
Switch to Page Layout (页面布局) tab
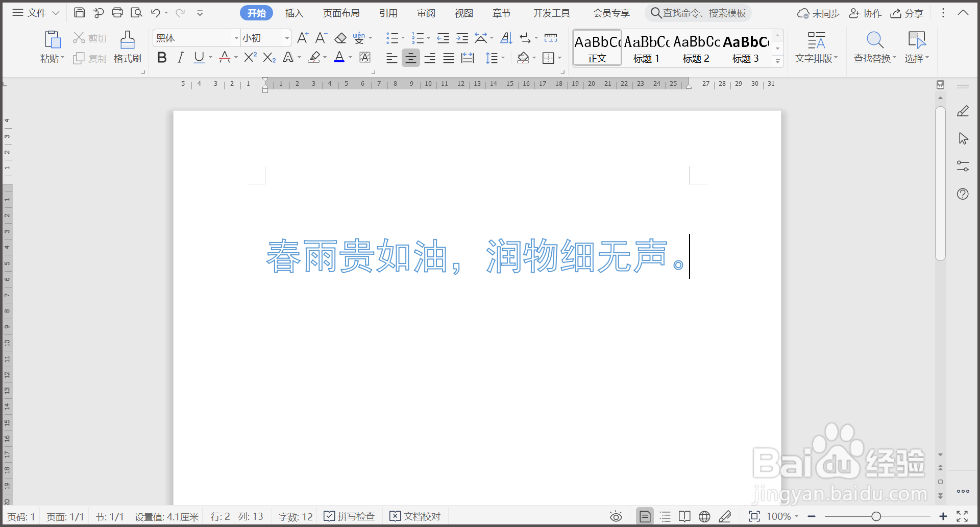[341, 13]
